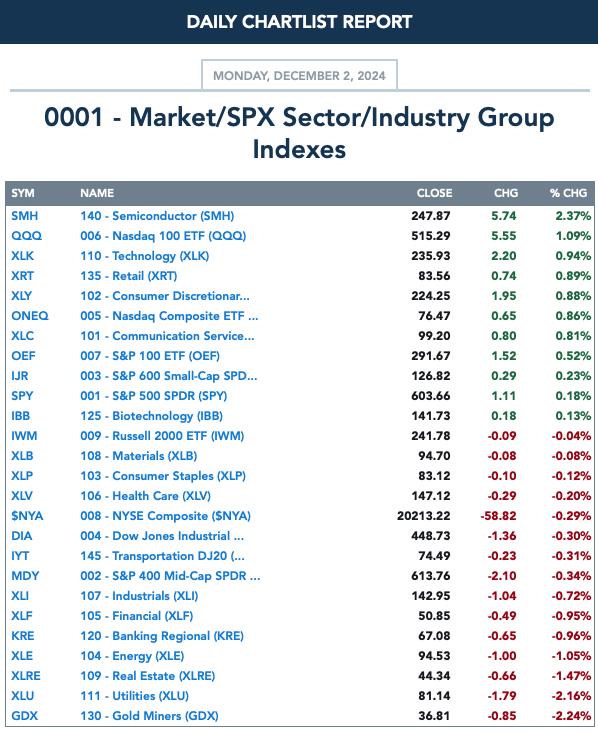
Task: Select the XRT symbol link
Action: pyautogui.click(x=22, y=276)
